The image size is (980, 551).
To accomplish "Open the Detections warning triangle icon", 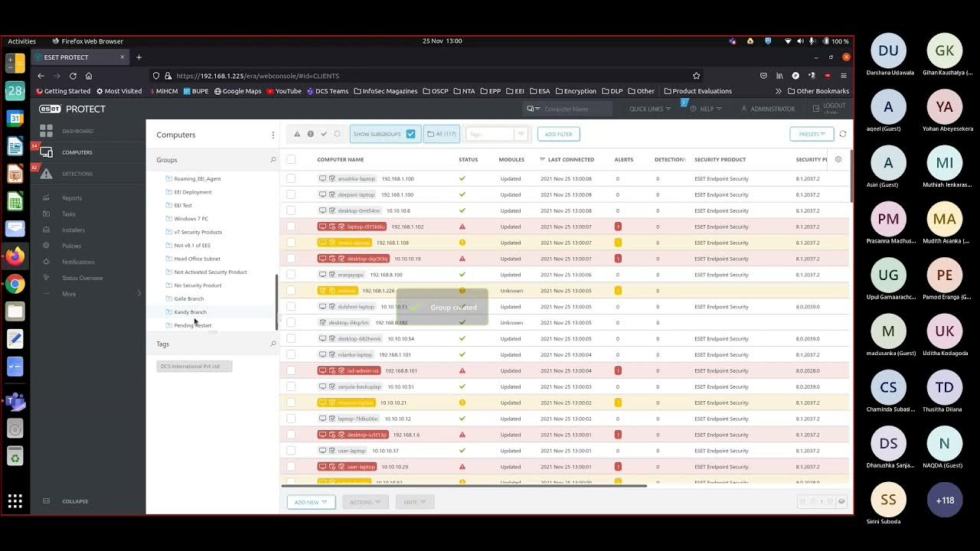I will pyautogui.click(x=46, y=174).
